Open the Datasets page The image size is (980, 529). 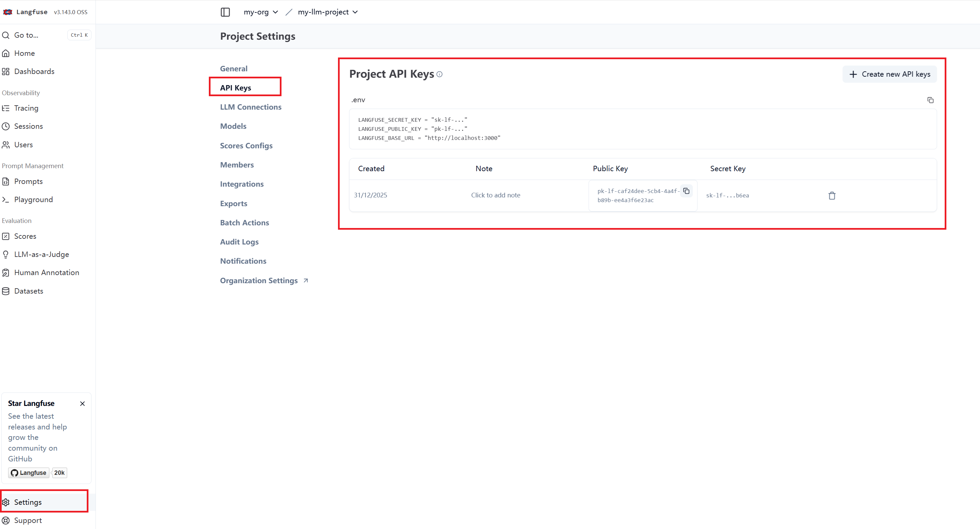(29, 291)
